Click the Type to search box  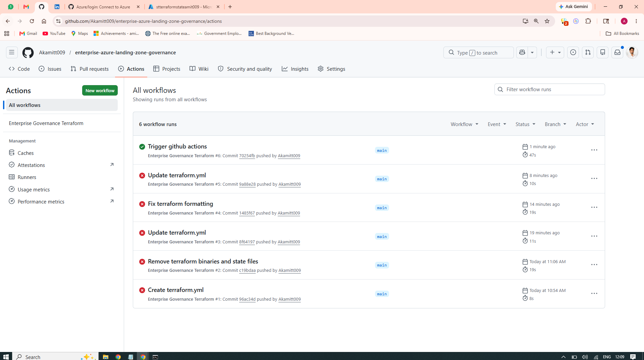coord(479,53)
